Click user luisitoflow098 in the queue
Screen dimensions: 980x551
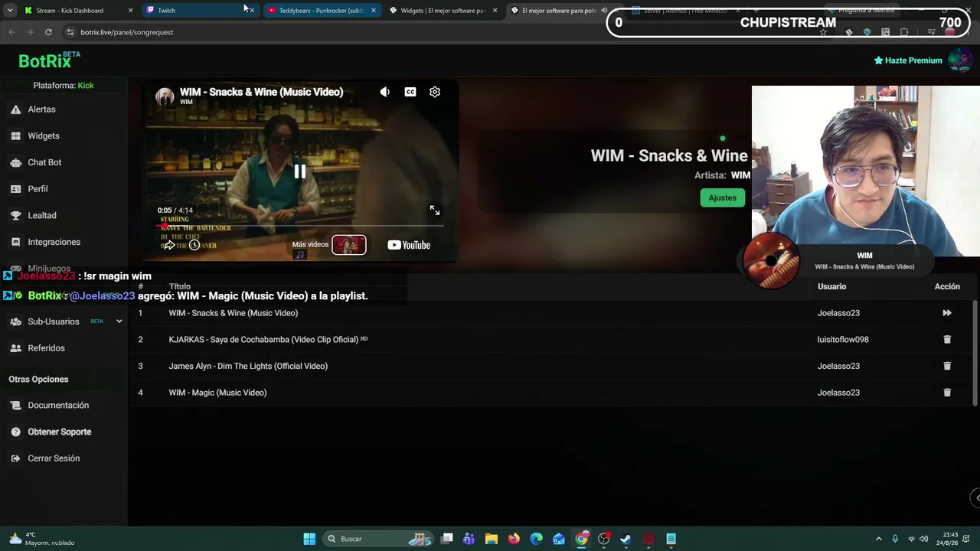[843, 340]
